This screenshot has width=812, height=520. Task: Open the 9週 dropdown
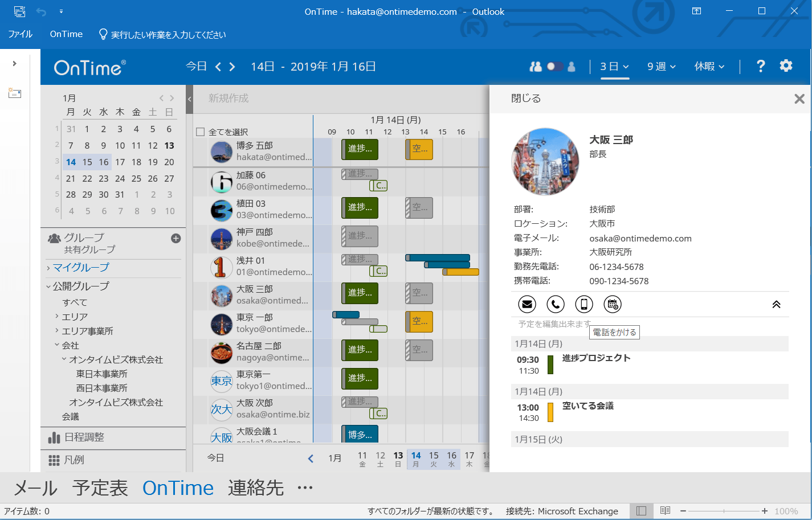coord(661,67)
